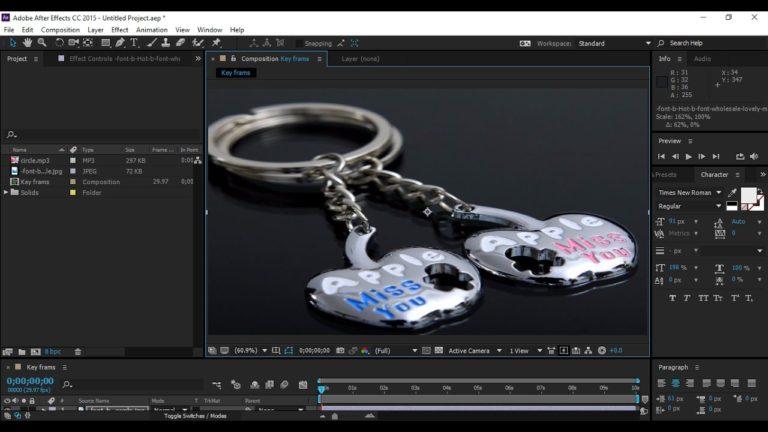Select the Hand tool in the toolbar
The width and height of the screenshot is (768, 432).
point(27,43)
